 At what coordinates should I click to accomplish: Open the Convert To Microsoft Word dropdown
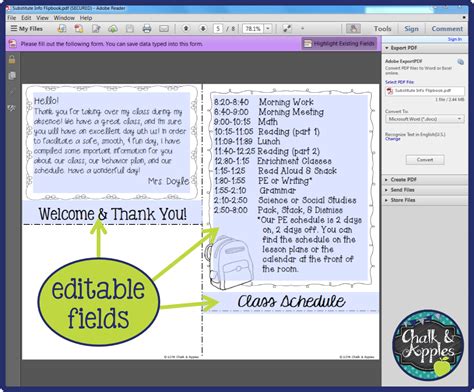coord(425,119)
